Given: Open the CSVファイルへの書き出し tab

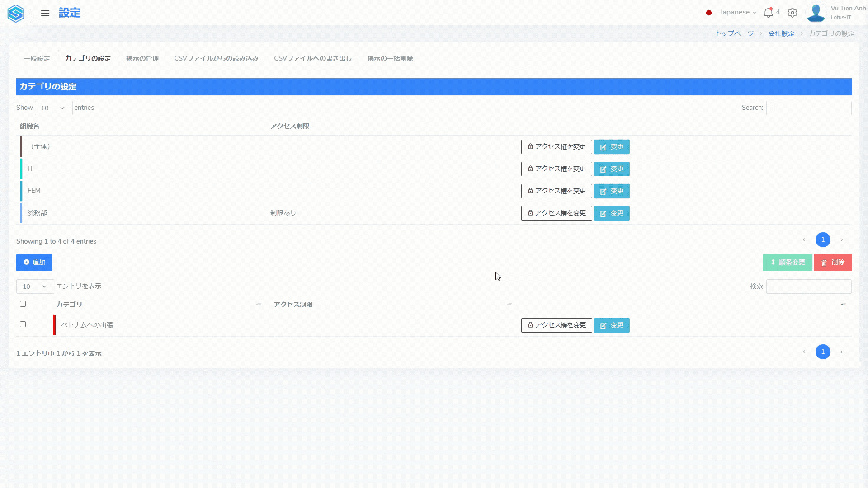Looking at the screenshot, I should tap(313, 59).
